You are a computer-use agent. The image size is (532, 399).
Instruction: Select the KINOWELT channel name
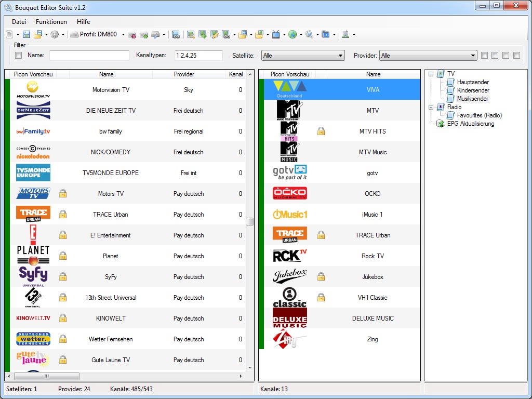coord(111,318)
